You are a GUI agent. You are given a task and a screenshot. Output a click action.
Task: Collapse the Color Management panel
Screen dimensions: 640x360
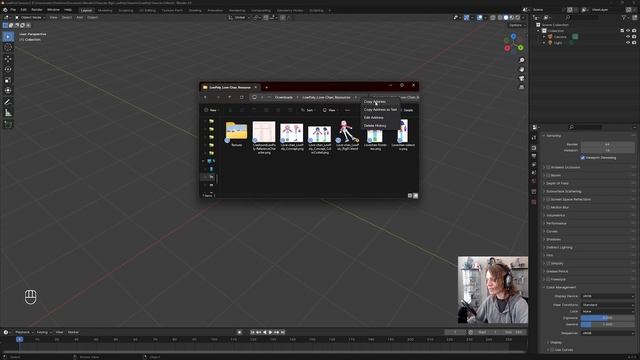pos(560,288)
